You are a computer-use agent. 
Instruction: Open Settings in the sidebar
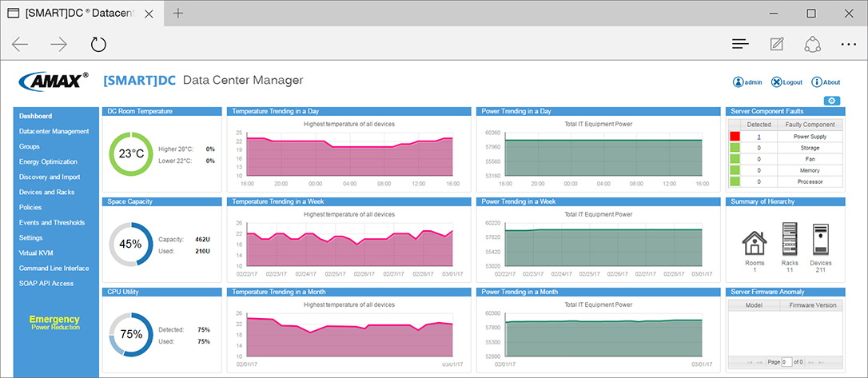pos(30,237)
